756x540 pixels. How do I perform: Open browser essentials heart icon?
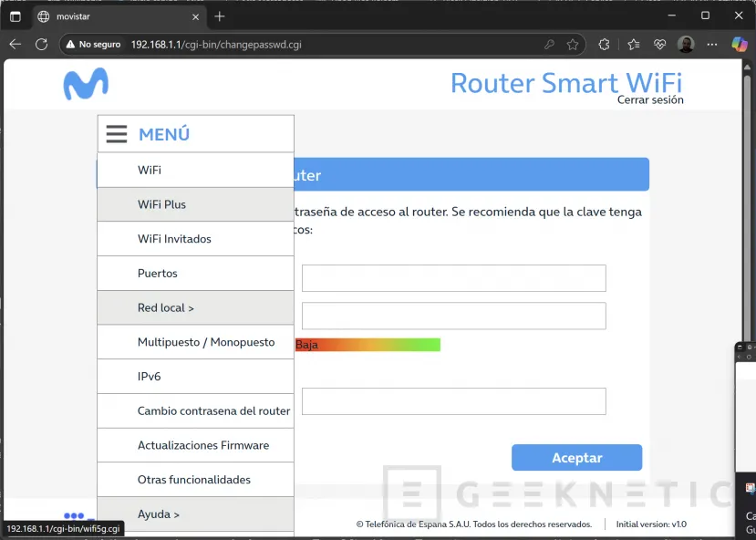[659, 45]
